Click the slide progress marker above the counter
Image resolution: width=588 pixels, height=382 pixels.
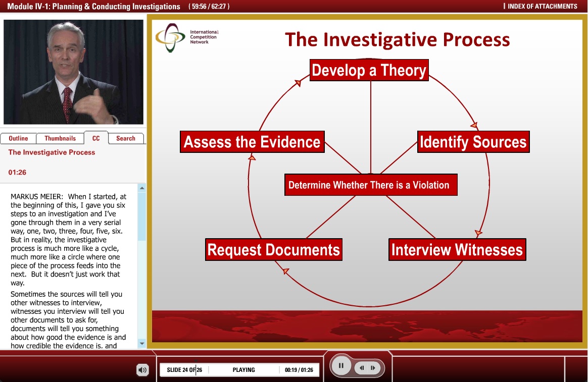(x=195, y=360)
